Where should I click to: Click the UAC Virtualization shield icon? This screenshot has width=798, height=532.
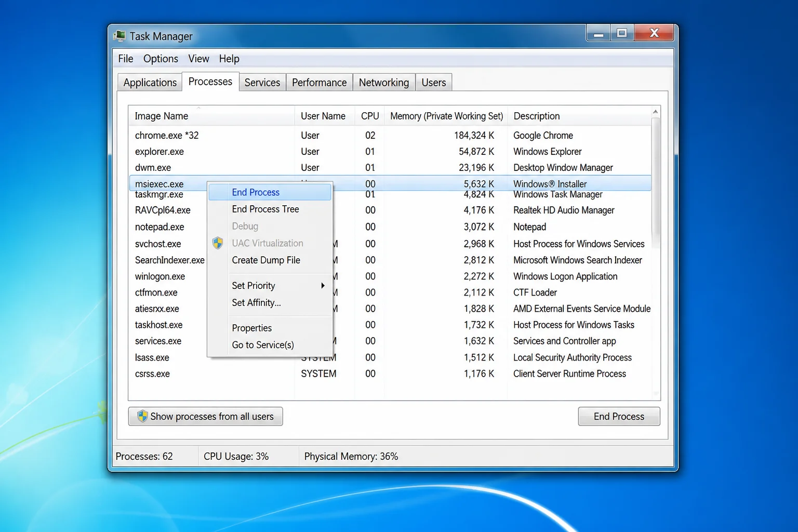pos(218,243)
